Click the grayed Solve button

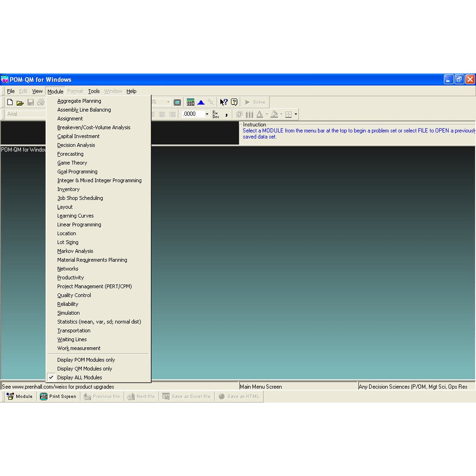point(255,102)
